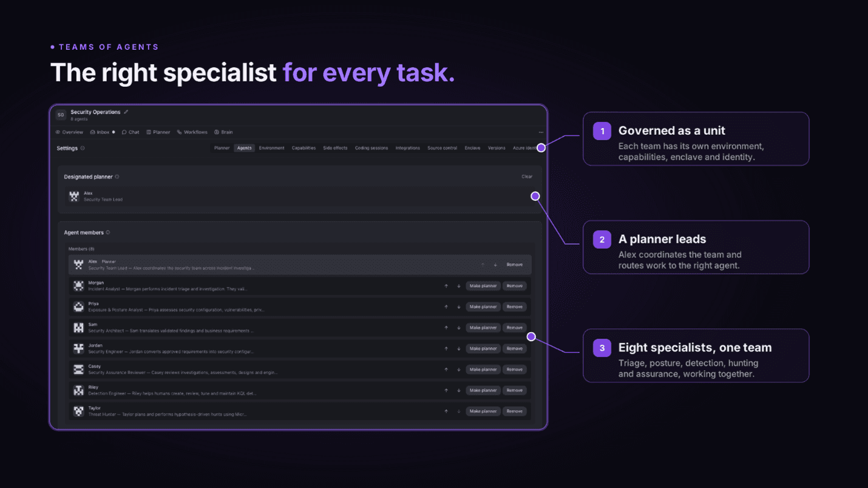Make Casey the planner

483,370
